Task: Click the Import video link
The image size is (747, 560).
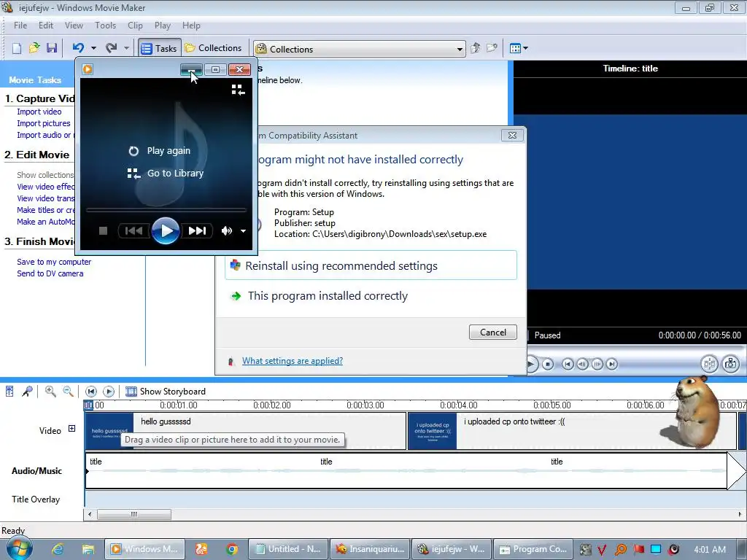Action: click(x=39, y=112)
